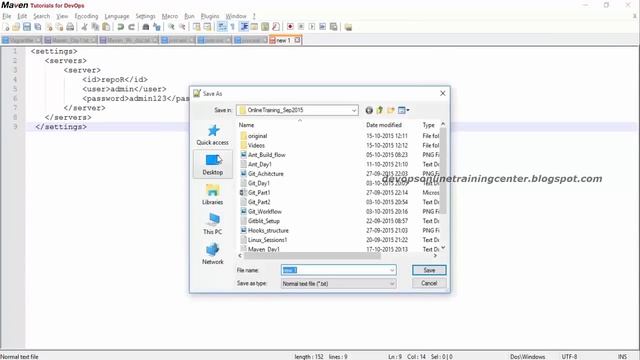Click the macro Playback icon
The height and width of the screenshot is (360, 640).
point(312,27)
